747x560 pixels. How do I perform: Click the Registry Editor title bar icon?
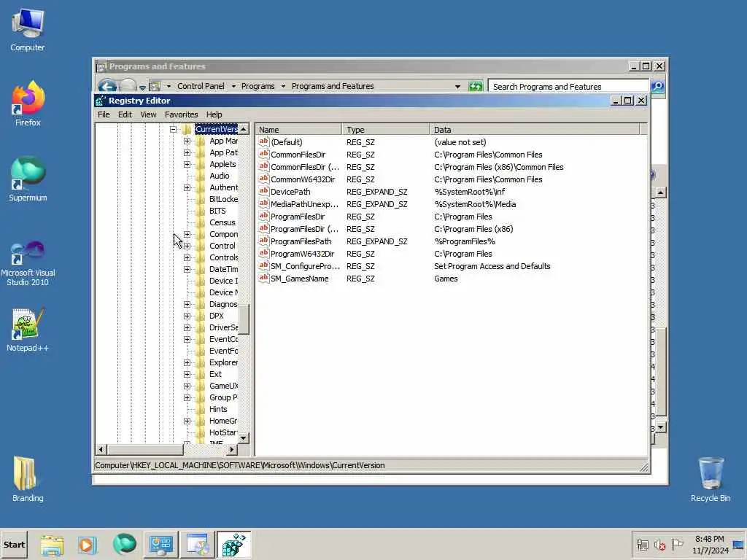pyautogui.click(x=100, y=101)
